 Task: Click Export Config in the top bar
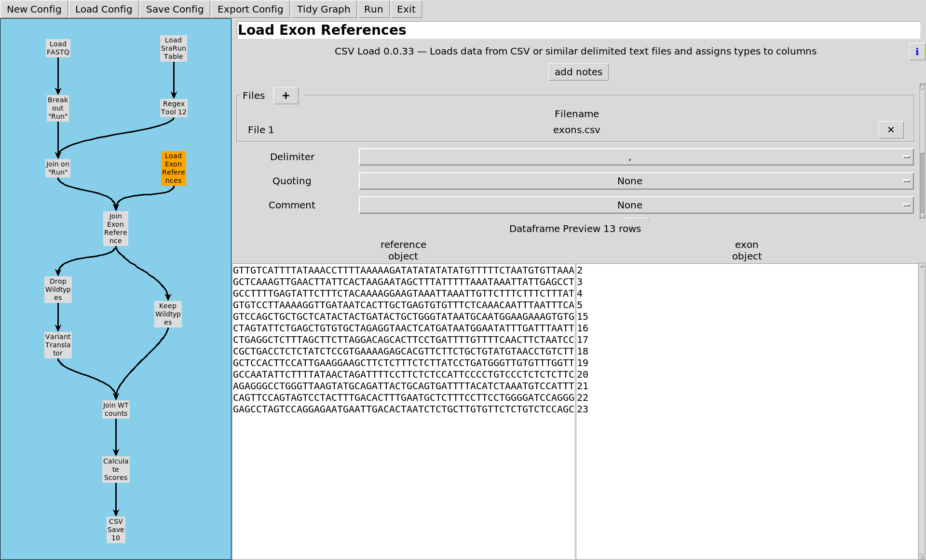pyautogui.click(x=250, y=9)
